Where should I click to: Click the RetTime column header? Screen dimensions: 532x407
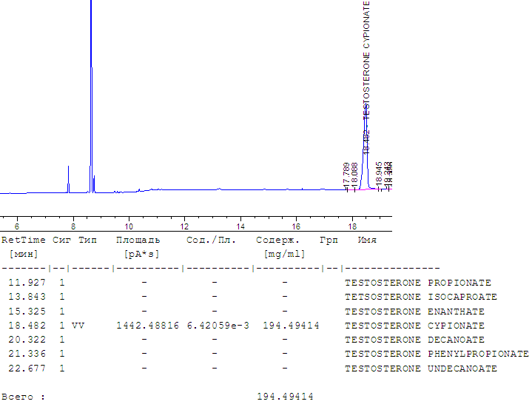[23, 240]
